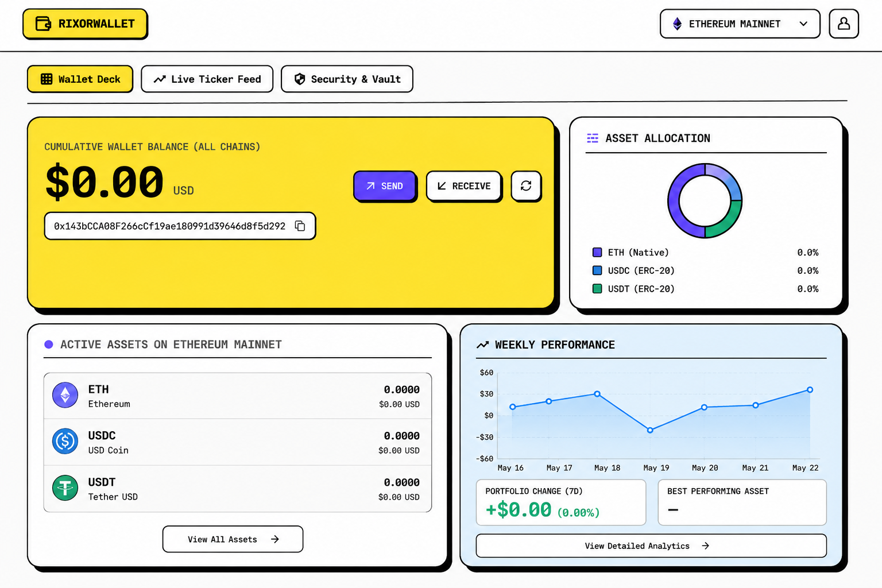882x588 pixels.
Task: Click the USDC coin icon
Action: [x=65, y=442]
